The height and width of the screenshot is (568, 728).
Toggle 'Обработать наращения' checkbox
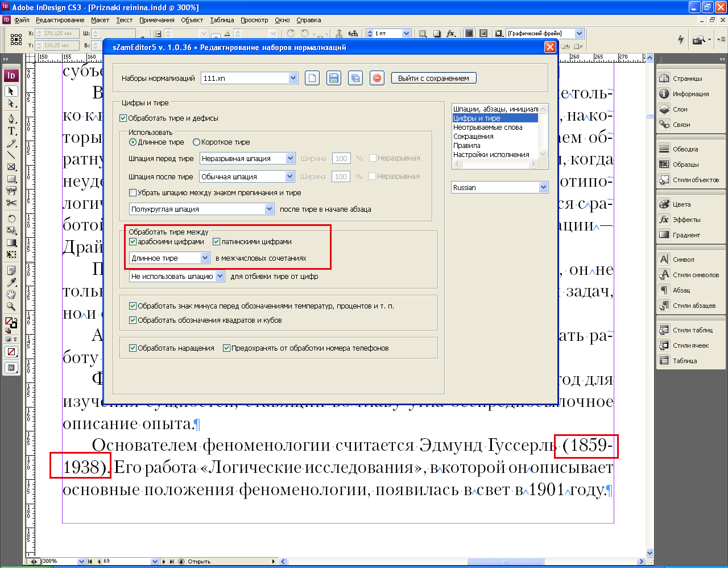pos(133,348)
